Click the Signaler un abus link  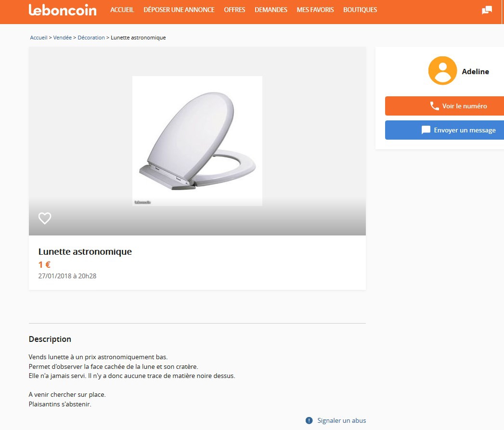coord(341,420)
